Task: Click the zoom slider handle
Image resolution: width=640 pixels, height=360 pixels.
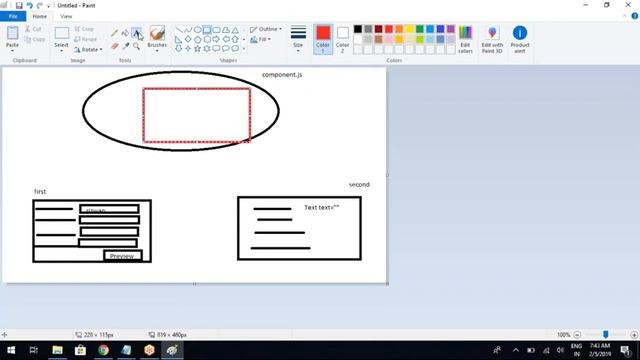Action: 606,335
